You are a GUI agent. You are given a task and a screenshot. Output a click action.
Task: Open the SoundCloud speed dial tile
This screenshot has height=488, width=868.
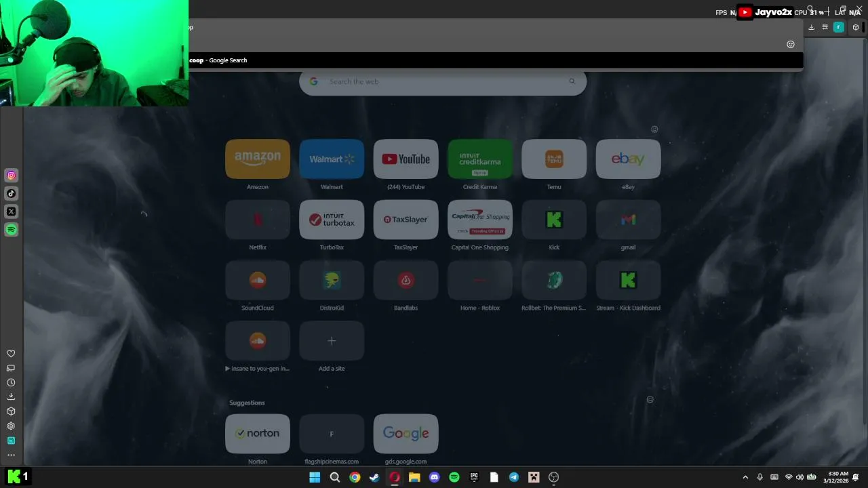point(258,280)
